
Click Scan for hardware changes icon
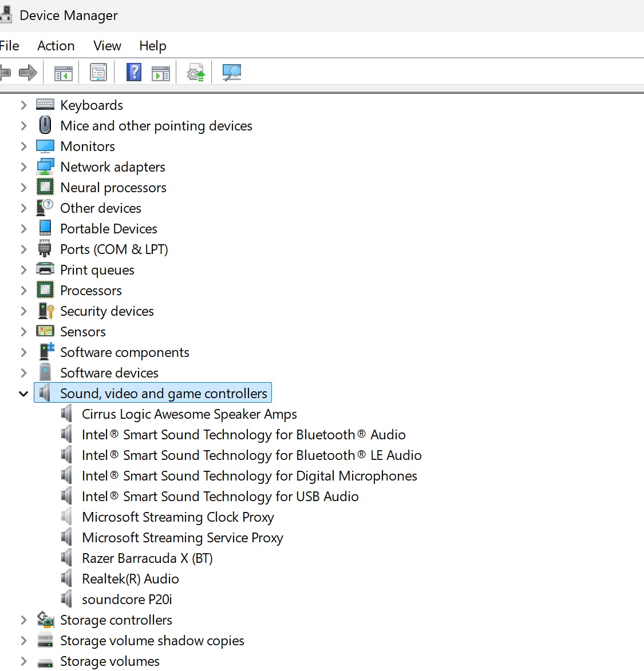point(232,72)
